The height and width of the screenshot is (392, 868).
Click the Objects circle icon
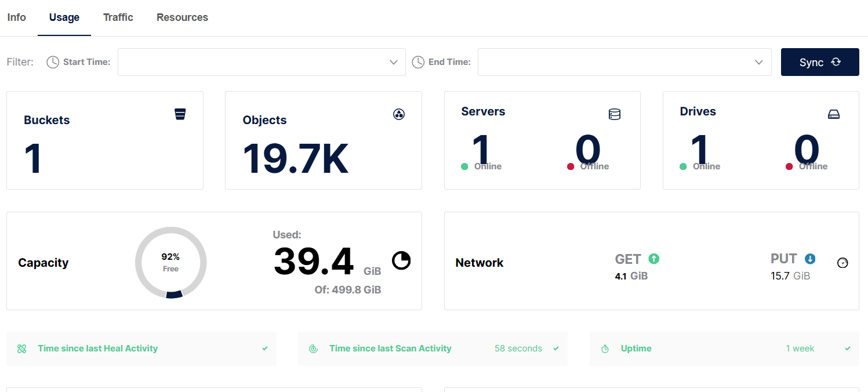click(399, 114)
